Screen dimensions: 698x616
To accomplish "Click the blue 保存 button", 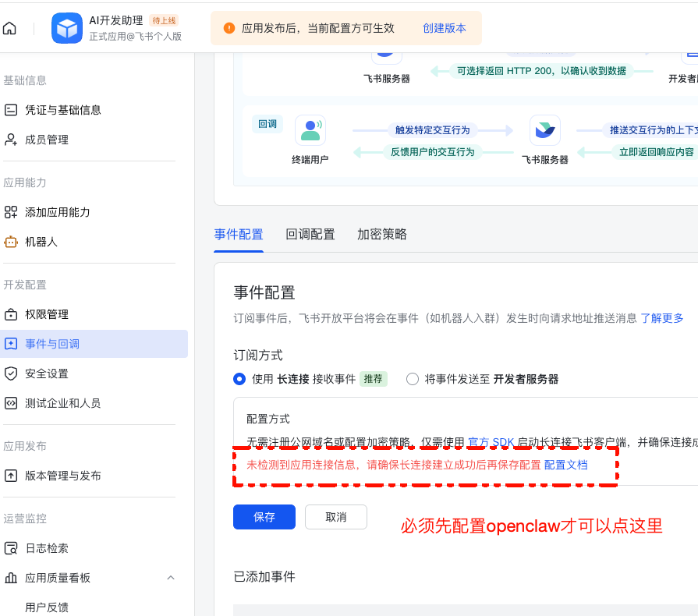I will coord(264,517).
